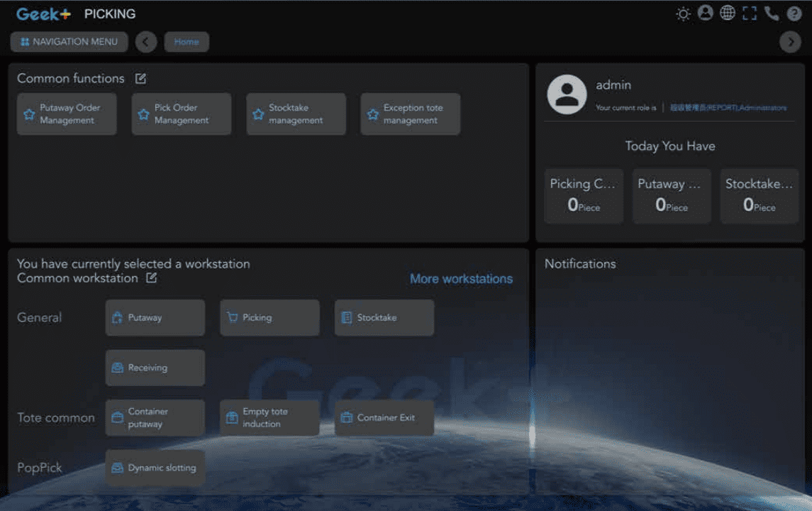Click the More workstations link
This screenshot has height=511, width=812.
(x=461, y=279)
